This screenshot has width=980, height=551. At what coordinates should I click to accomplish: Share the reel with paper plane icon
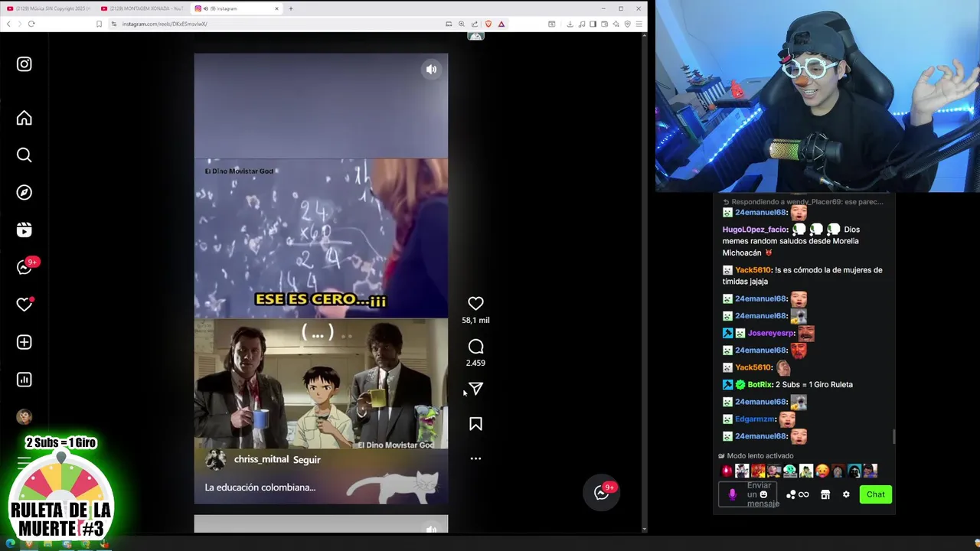475,389
